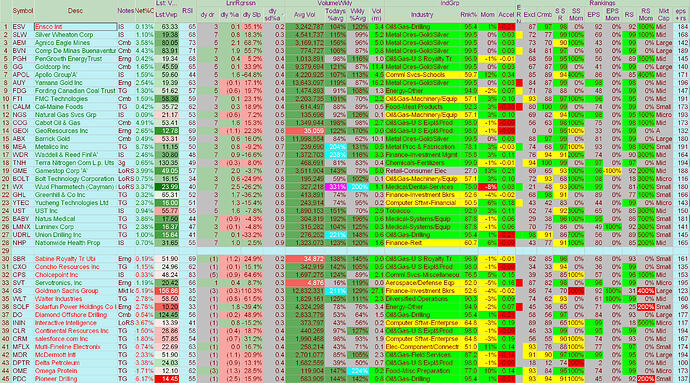Select the magenta 331% volume cell
690x383 pixels.
point(336,187)
